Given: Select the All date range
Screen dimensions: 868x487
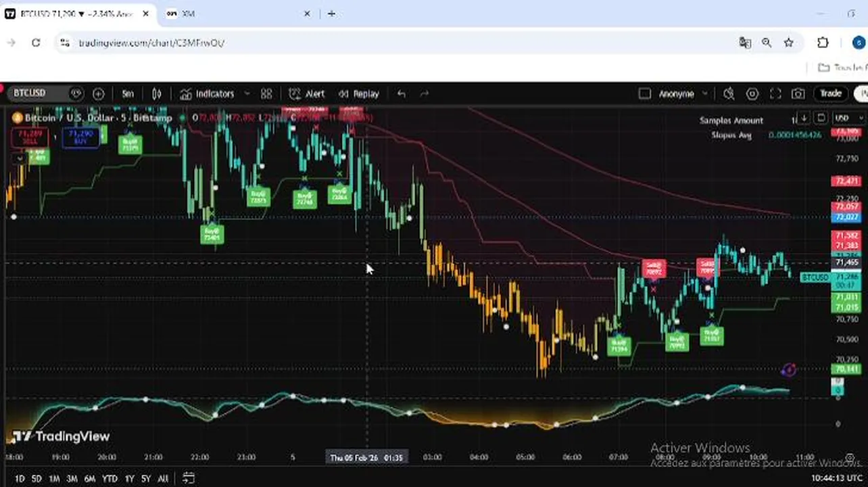Looking at the screenshot, I should pyautogui.click(x=163, y=479).
